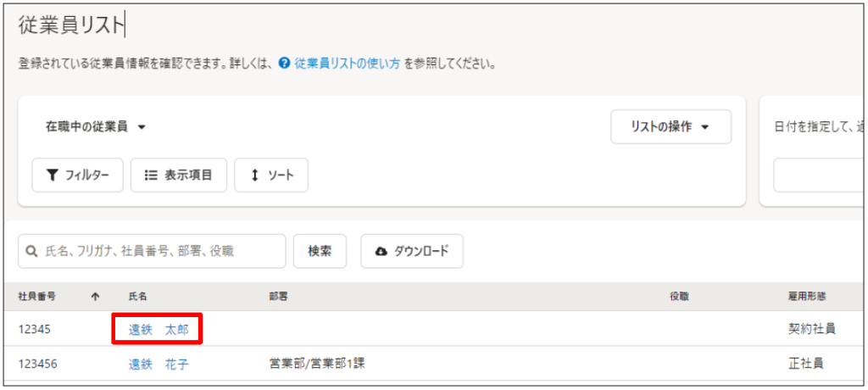
Task: Click the date input field on the right
Action: [x=819, y=175]
